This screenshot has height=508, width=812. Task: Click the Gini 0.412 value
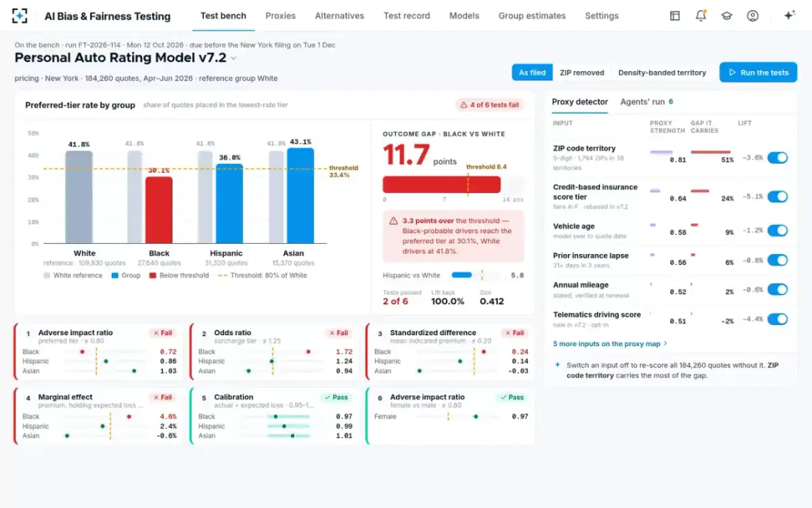point(492,301)
